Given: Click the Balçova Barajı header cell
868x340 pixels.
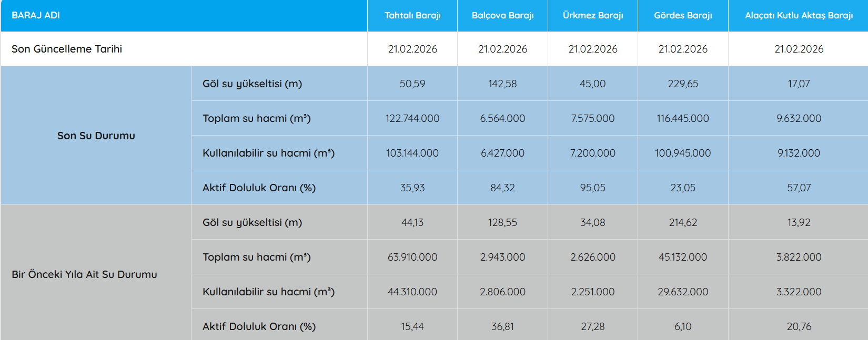Looking at the screenshot, I should pos(502,15).
